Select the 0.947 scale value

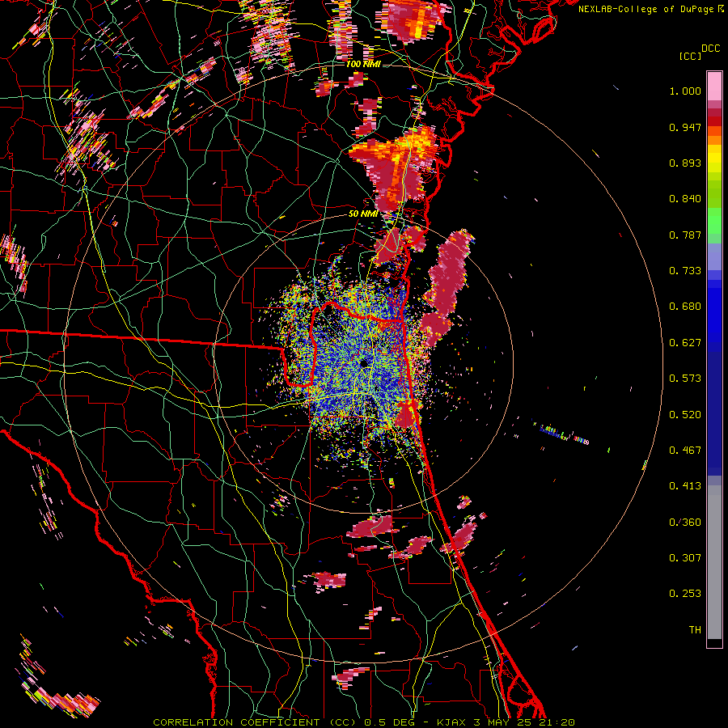coord(685,127)
